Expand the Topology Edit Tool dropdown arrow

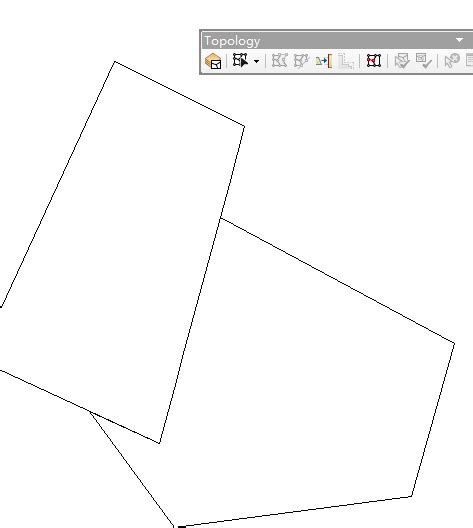pyautogui.click(x=257, y=61)
